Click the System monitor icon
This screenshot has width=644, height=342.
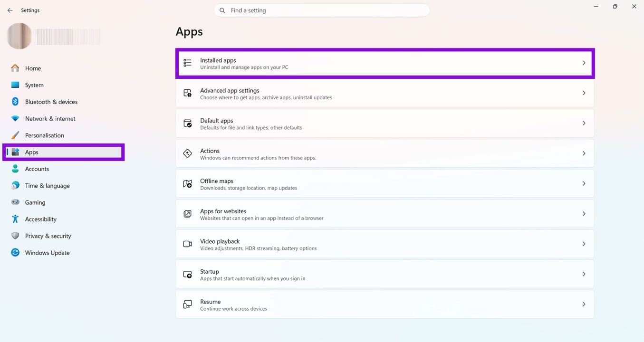(x=15, y=85)
